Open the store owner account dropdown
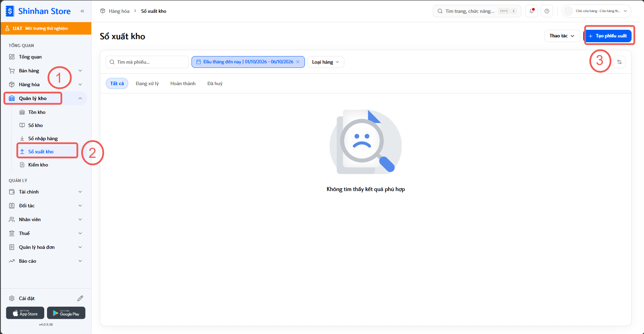Viewport: 644px width, 334px height. [597, 11]
